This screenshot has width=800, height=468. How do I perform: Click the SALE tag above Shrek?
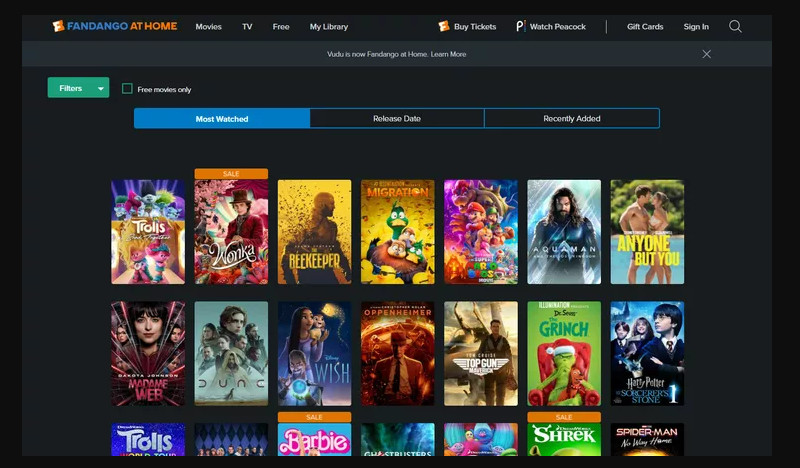(564, 417)
